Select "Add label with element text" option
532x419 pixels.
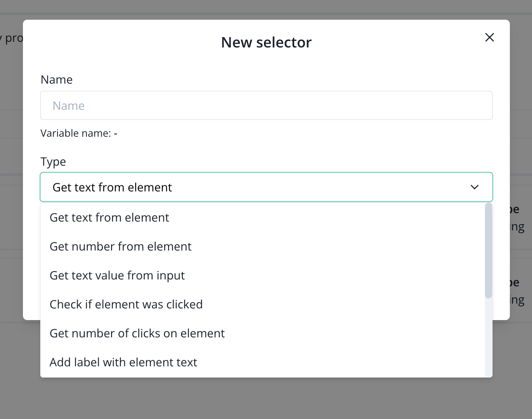point(124,362)
